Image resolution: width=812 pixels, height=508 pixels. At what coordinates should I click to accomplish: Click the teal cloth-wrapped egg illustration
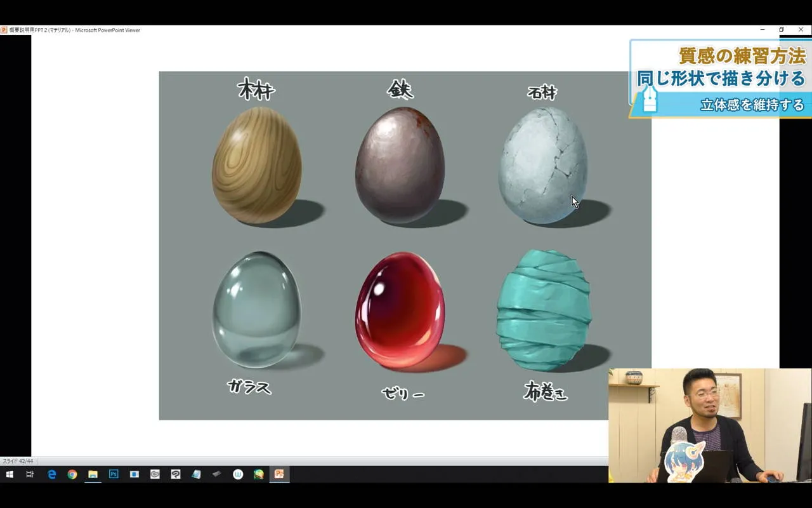[x=544, y=310]
